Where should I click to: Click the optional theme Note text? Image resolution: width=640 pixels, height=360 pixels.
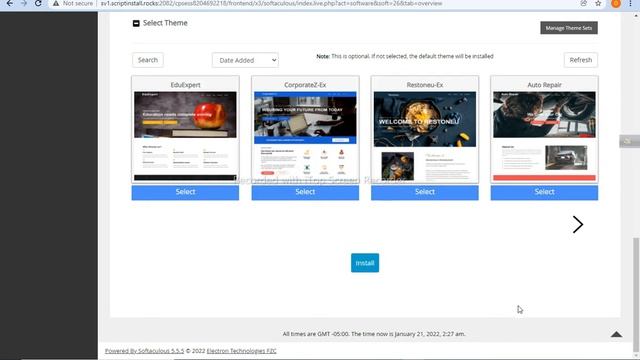click(405, 56)
